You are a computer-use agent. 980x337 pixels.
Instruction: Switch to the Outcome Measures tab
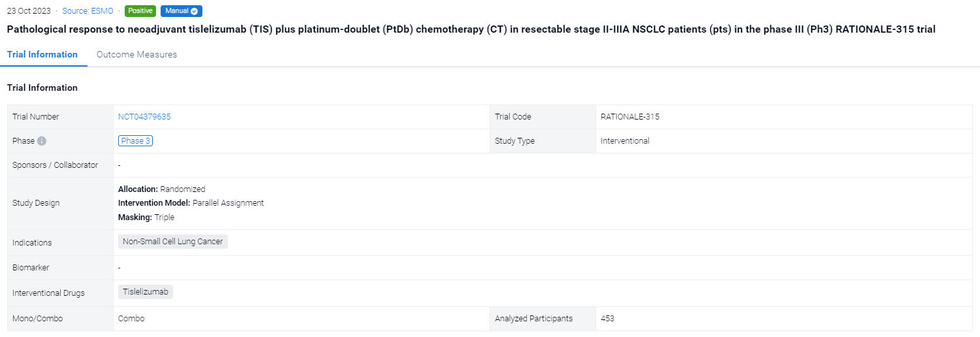(x=136, y=55)
